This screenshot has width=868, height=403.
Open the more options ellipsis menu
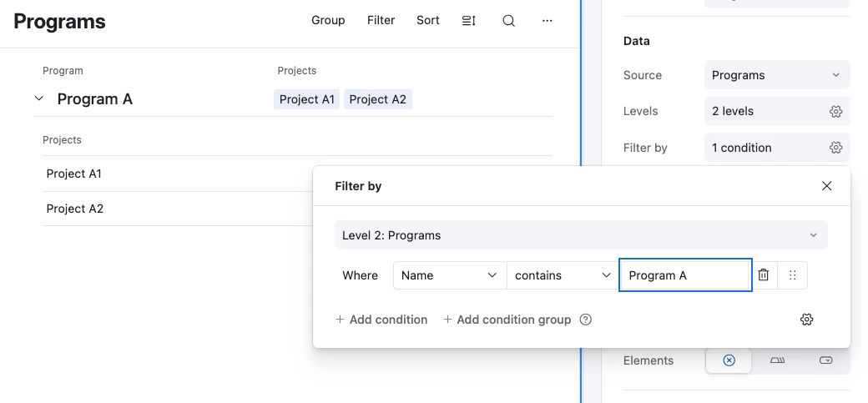point(548,21)
